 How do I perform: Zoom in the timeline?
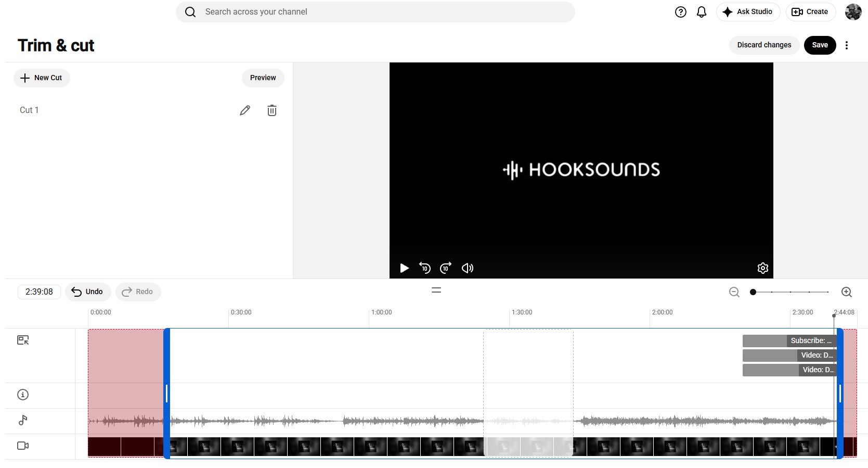(x=847, y=292)
